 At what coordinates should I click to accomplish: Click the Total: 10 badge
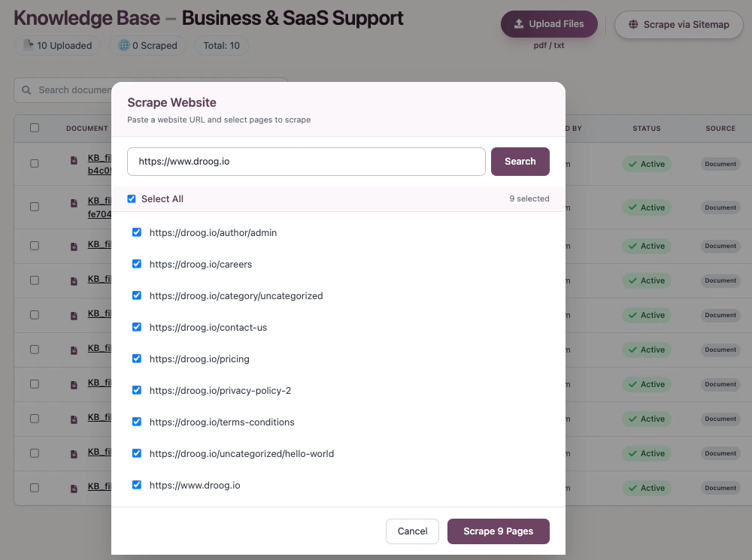(x=221, y=46)
